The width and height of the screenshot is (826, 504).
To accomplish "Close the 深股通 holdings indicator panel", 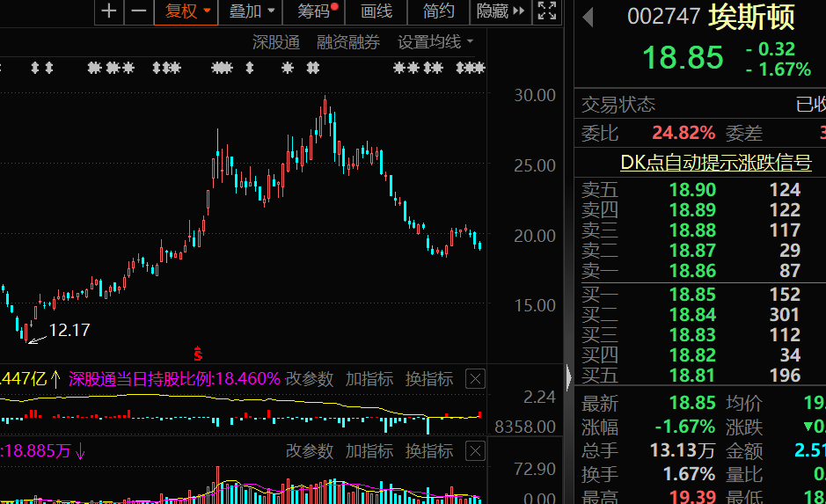I will (475, 379).
